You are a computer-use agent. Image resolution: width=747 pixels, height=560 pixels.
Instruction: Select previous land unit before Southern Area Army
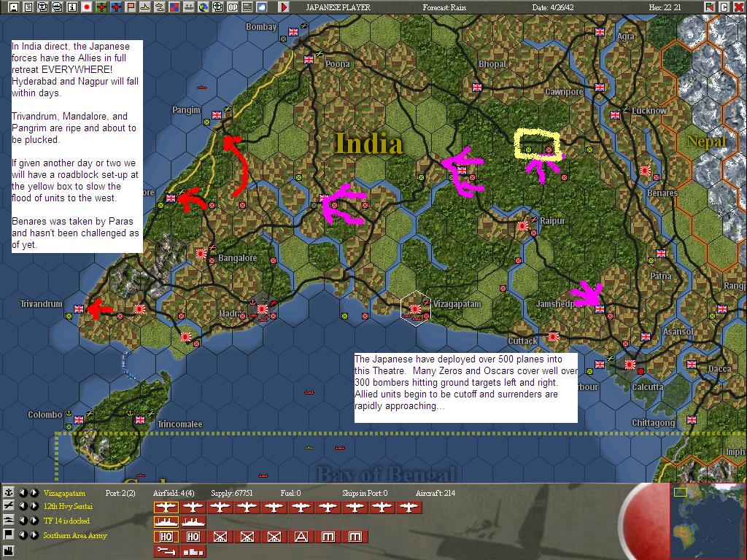[23, 535]
